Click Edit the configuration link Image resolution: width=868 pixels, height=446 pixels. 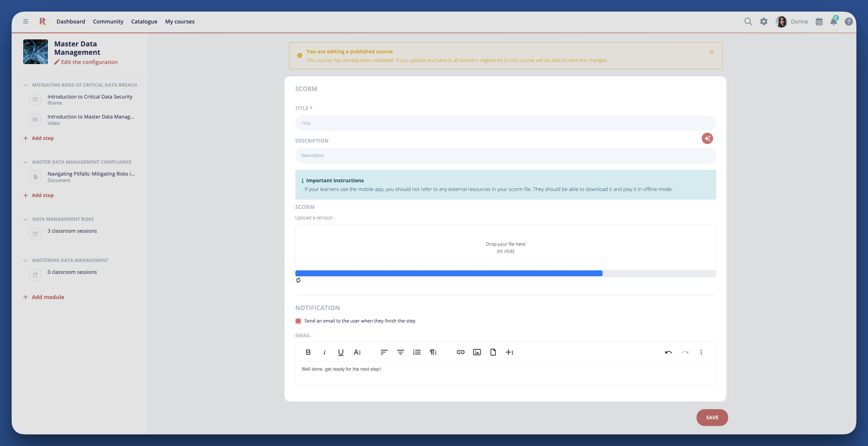pos(89,62)
